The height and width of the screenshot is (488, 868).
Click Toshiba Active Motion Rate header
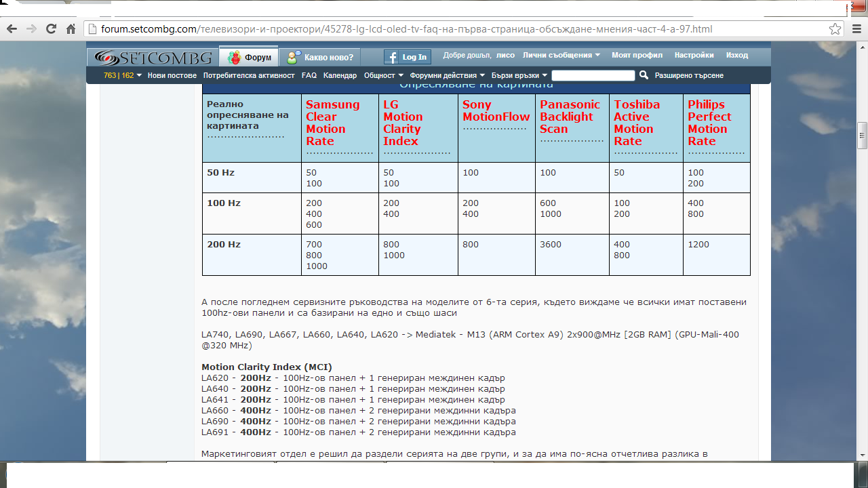[x=637, y=123]
